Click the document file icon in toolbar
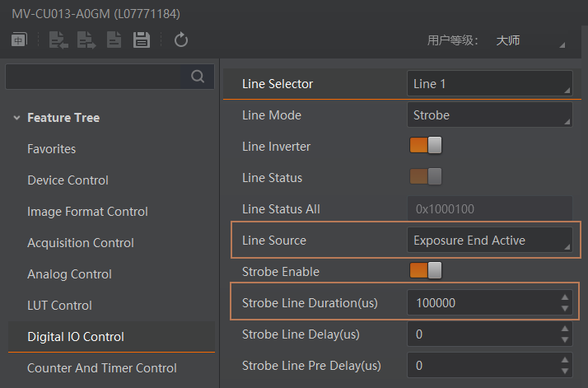Viewport: 588px width, 388px height. click(x=114, y=40)
